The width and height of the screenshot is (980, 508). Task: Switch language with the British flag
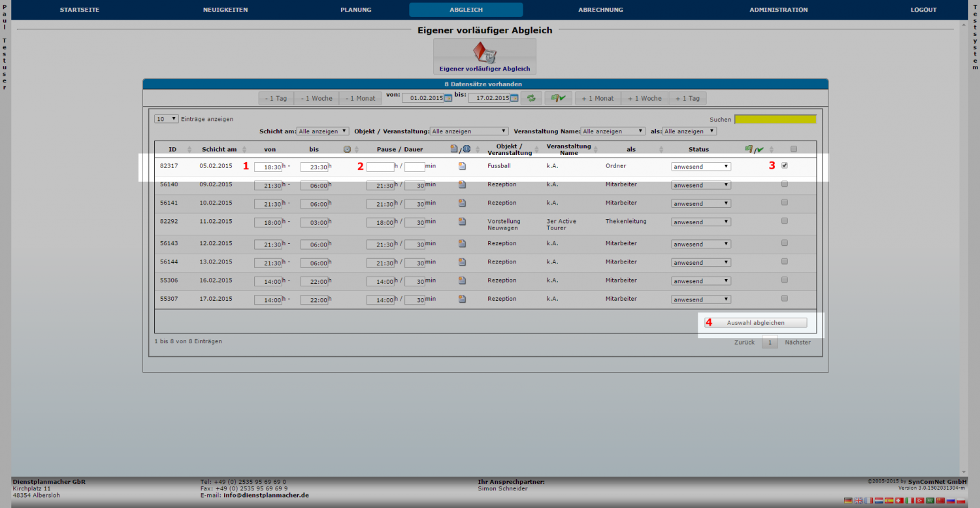tap(858, 500)
